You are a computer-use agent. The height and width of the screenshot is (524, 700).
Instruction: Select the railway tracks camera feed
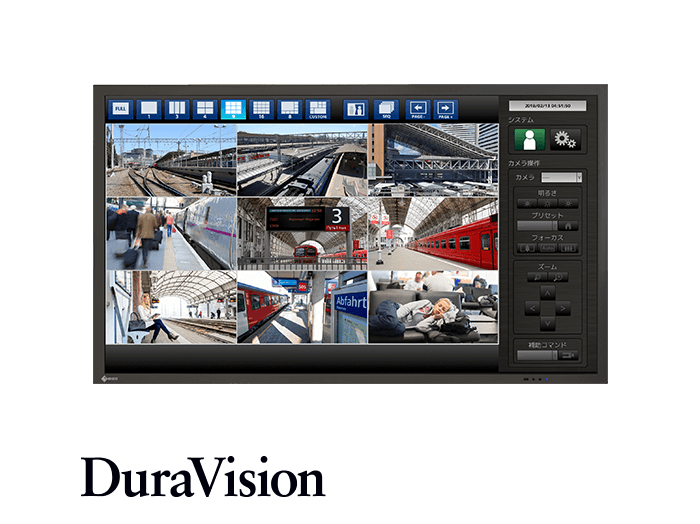tap(171, 160)
